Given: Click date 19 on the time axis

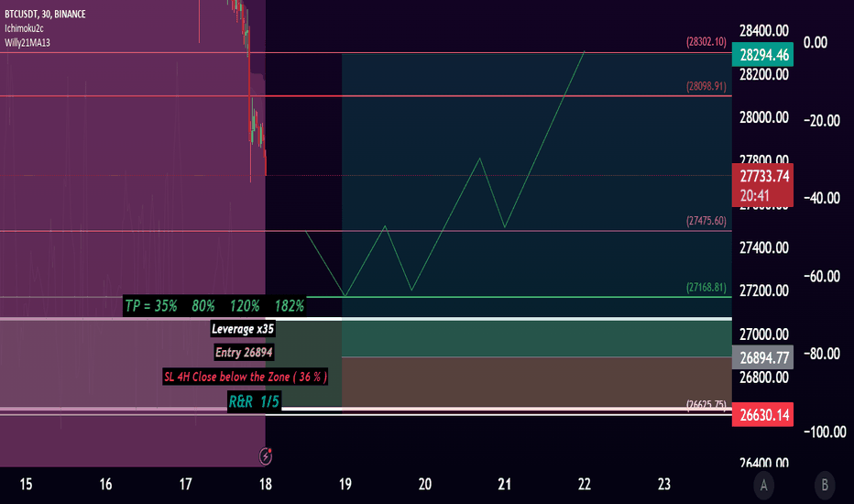Looking at the screenshot, I should click(345, 484).
